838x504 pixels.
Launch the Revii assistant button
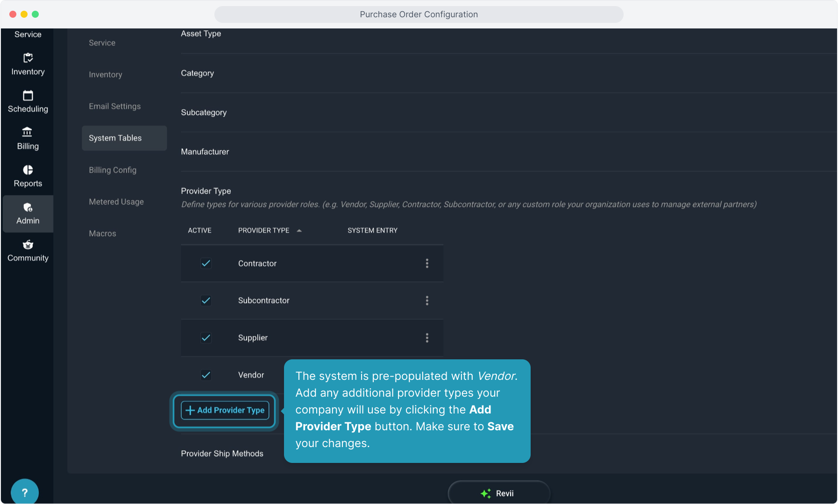(x=498, y=493)
